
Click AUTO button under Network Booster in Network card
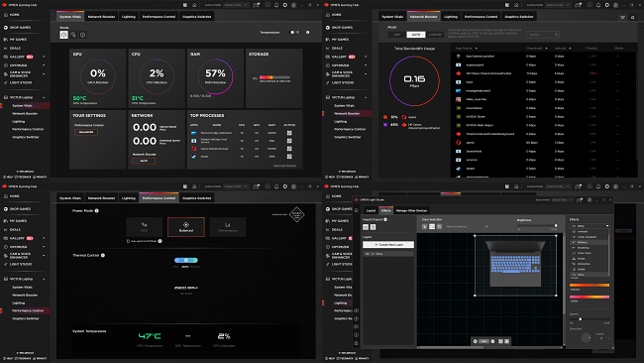(144, 161)
